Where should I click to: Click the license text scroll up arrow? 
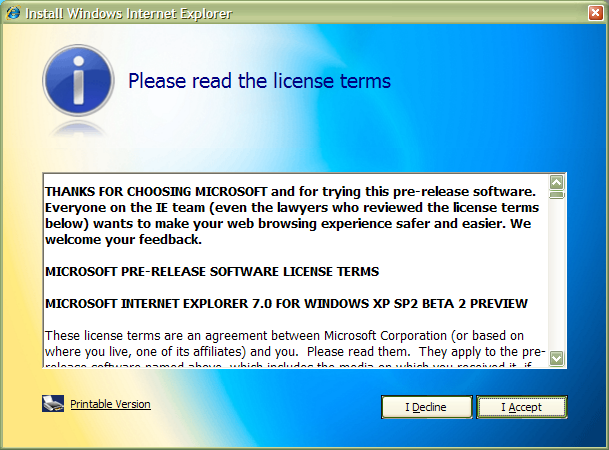(x=557, y=182)
